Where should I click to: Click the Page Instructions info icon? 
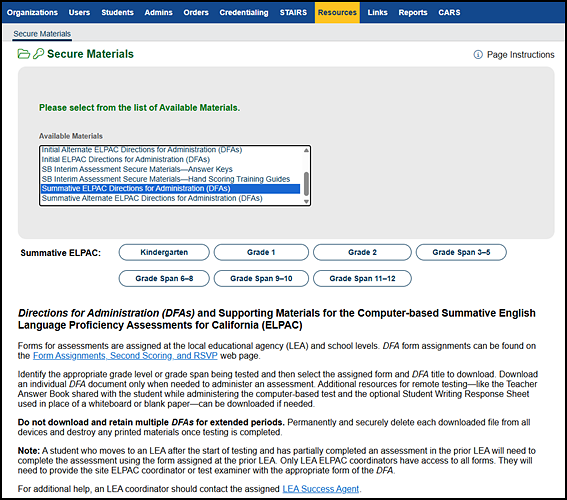[478, 55]
